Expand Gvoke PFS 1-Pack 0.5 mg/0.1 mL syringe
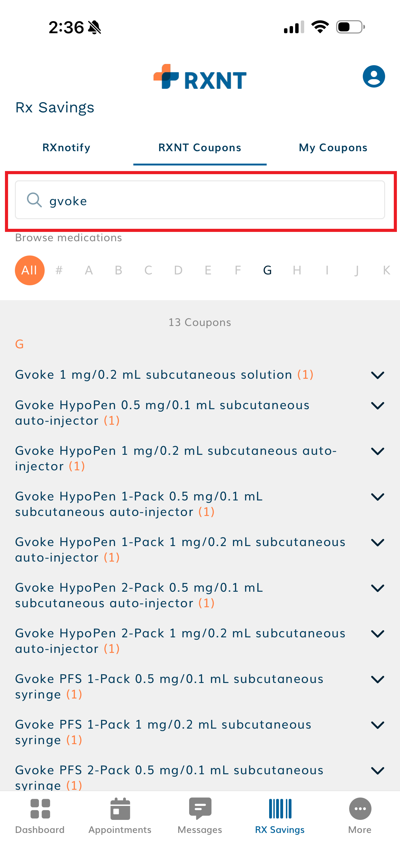The height and width of the screenshot is (868, 400). 377,679
